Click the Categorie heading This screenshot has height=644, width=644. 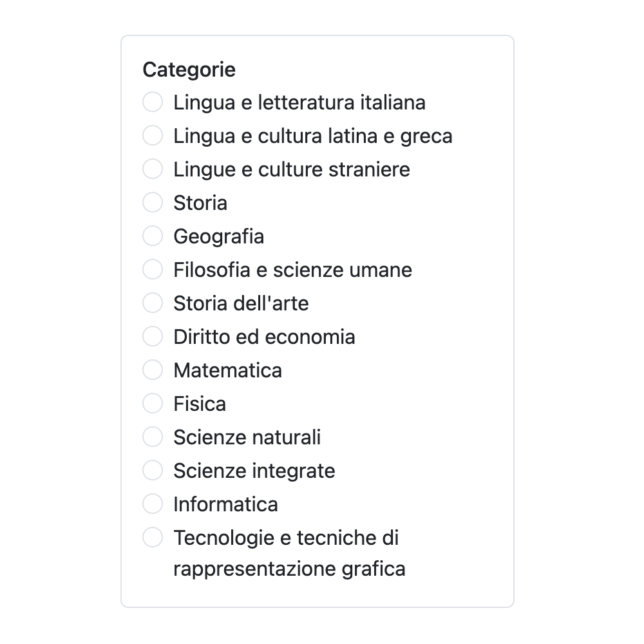189,70
